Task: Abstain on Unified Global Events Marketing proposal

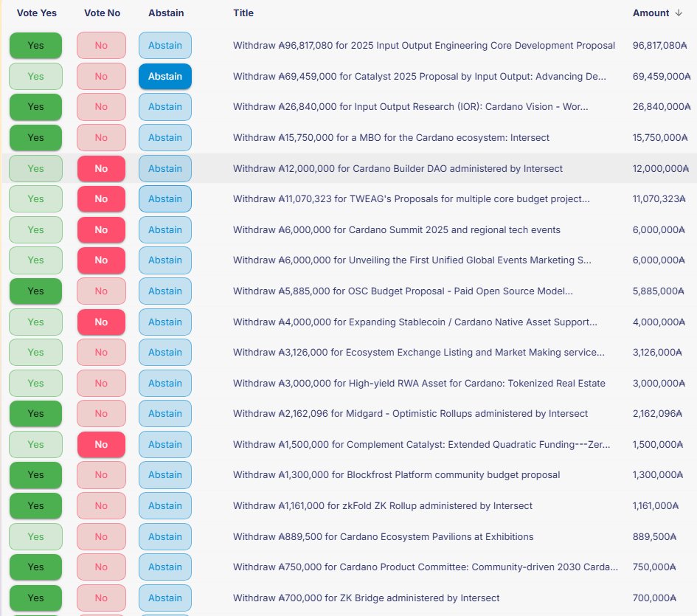Action: (165, 260)
